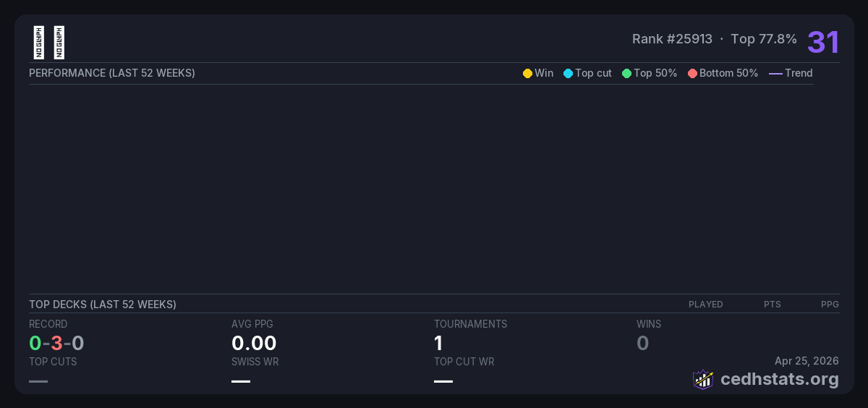Click the 0-3-0 record value
The width and height of the screenshot is (868, 408).
click(56, 343)
